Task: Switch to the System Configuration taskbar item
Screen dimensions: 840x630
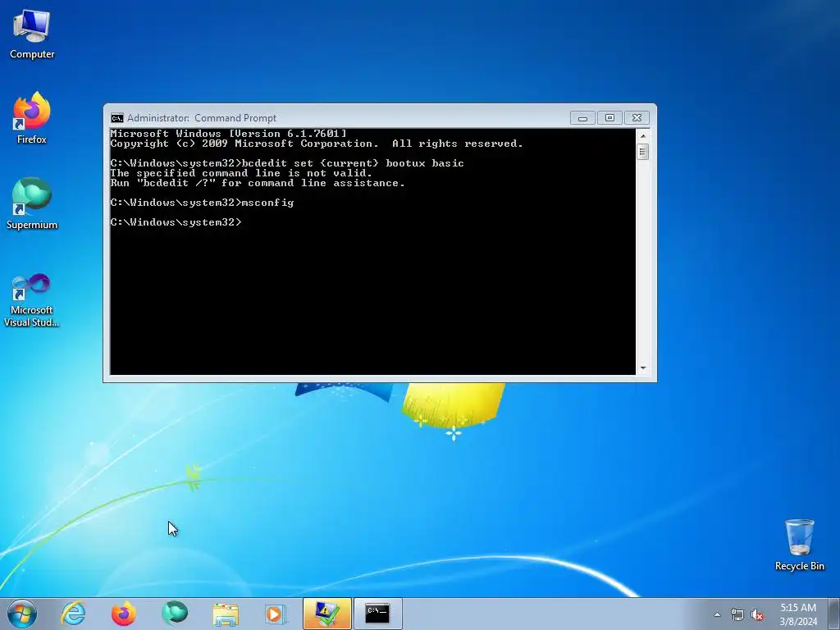Action: coord(326,614)
